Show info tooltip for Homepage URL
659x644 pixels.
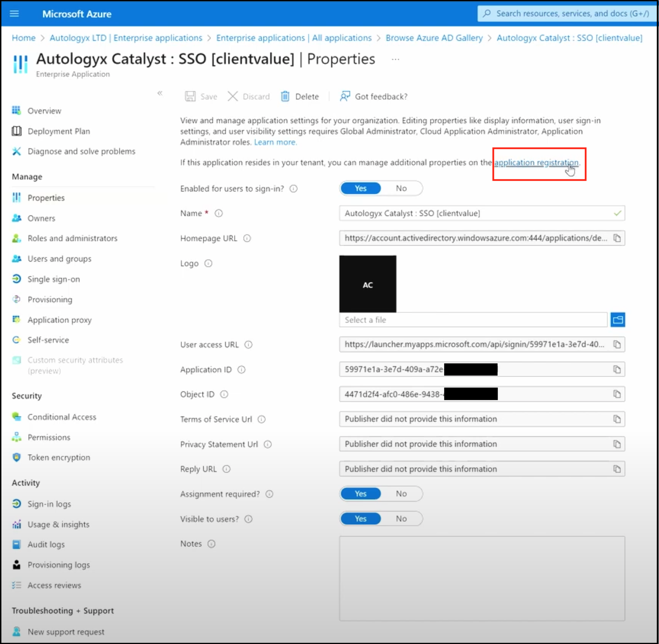(x=247, y=238)
